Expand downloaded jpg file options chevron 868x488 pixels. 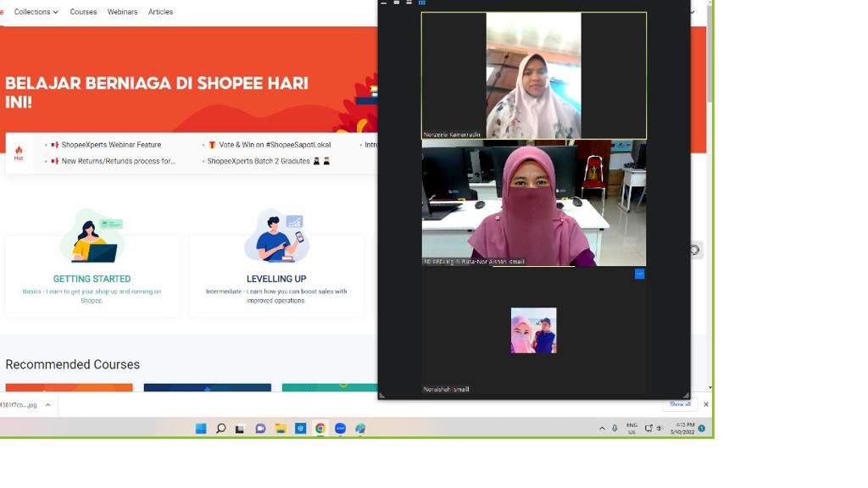pos(47,405)
